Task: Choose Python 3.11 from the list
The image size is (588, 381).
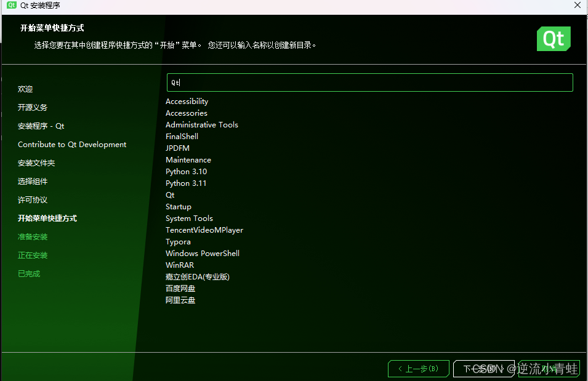Action: tap(186, 183)
